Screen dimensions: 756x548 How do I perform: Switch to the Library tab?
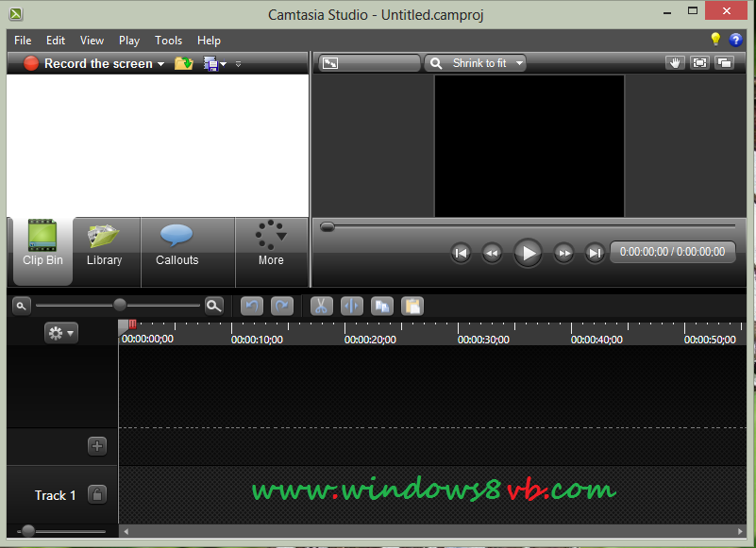pos(104,245)
